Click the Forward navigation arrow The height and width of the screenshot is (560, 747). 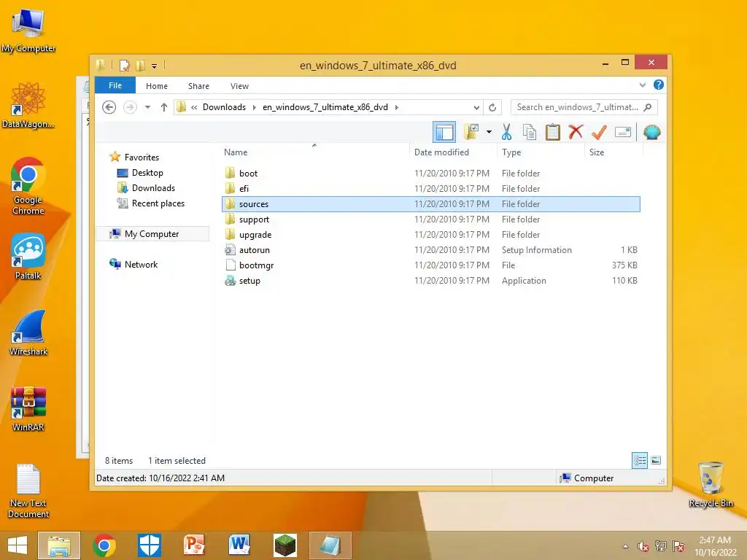click(x=130, y=107)
